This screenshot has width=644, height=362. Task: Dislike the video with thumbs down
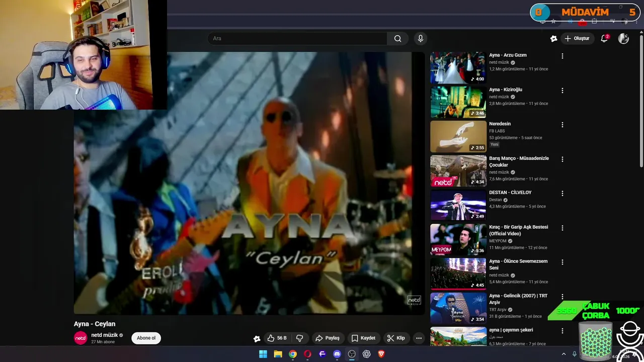pos(299,338)
